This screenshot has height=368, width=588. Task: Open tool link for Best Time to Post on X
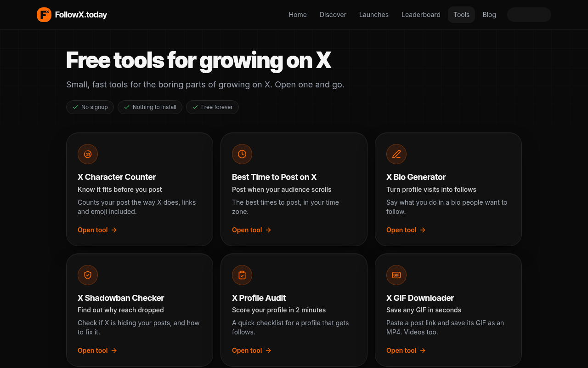click(252, 230)
